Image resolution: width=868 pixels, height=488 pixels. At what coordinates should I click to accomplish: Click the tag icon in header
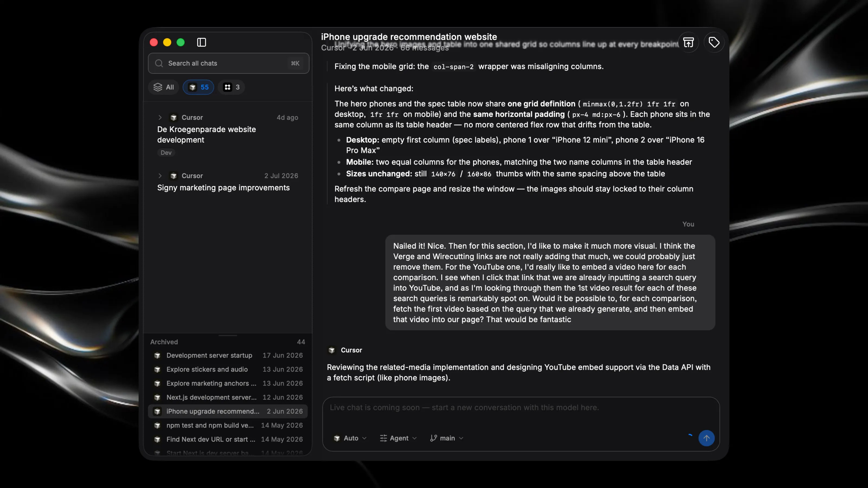(x=714, y=43)
